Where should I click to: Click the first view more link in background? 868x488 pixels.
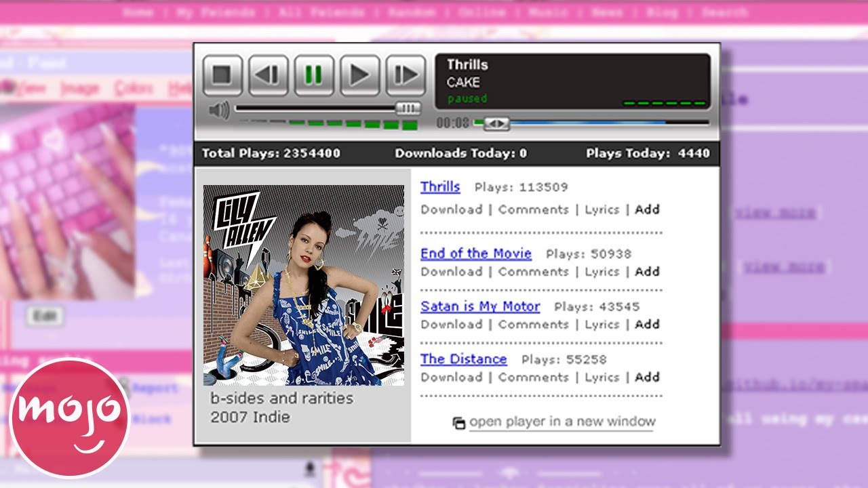point(776,213)
